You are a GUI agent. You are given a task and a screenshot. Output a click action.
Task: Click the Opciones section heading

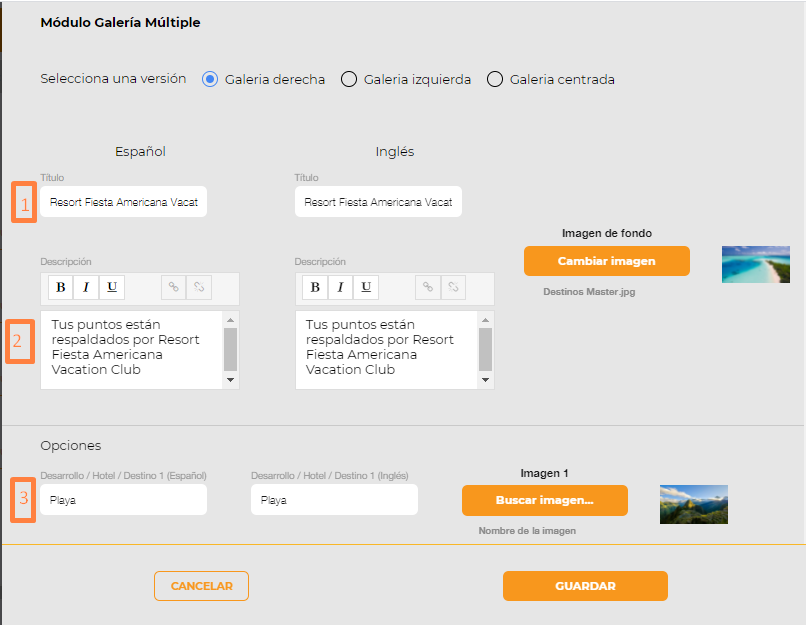[71, 445]
